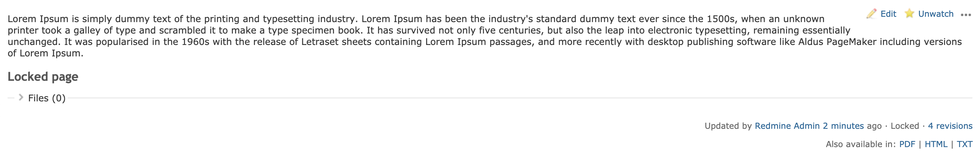The image size is (980, 157).
Task: Follow the 2 minutes activity link
Action: (844, 126)
